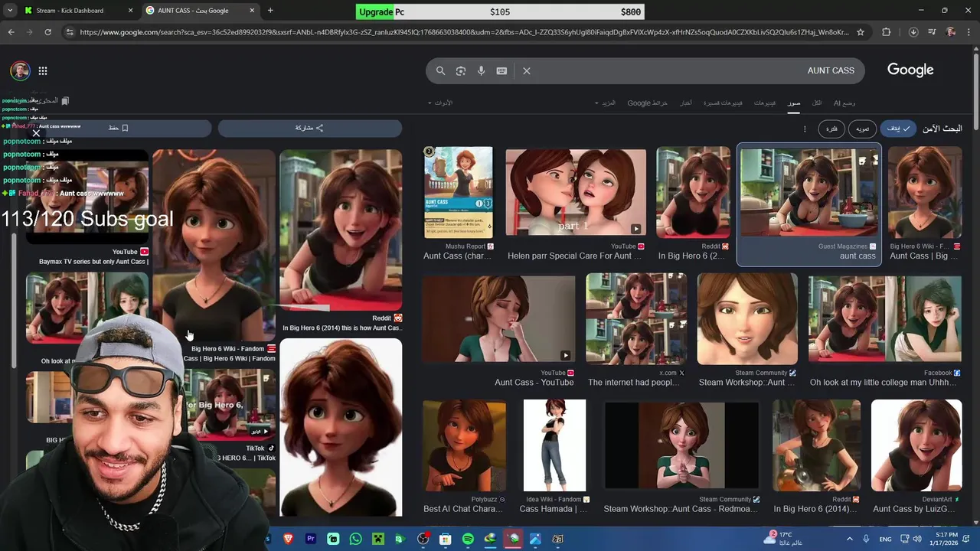Viewport: 980px width, 551px height.
Task: Open the browser downloads icon
Action: pos(913,32)
